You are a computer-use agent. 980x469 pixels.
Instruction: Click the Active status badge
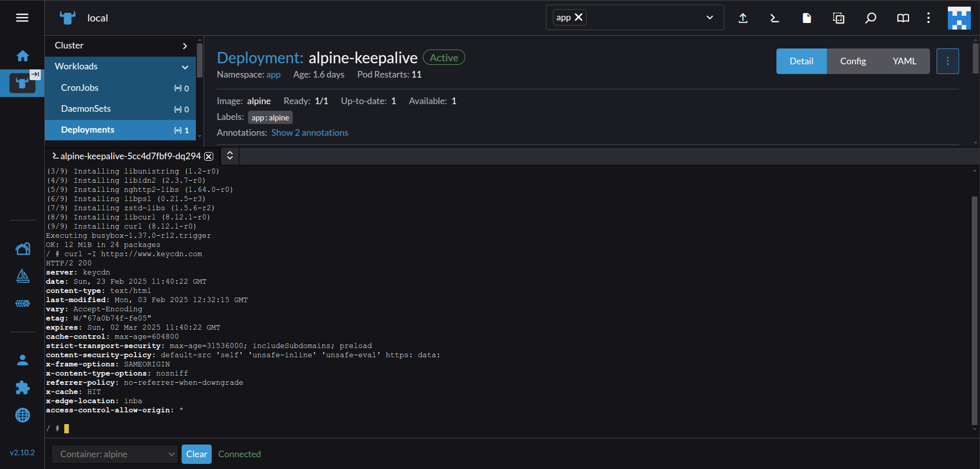tap(444, 58)
